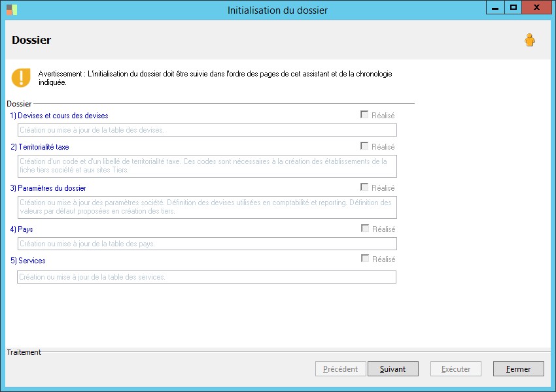Screen dimensions: 556x392
Task: Click the territorialité taxe description field
Action: coord(207,166)
